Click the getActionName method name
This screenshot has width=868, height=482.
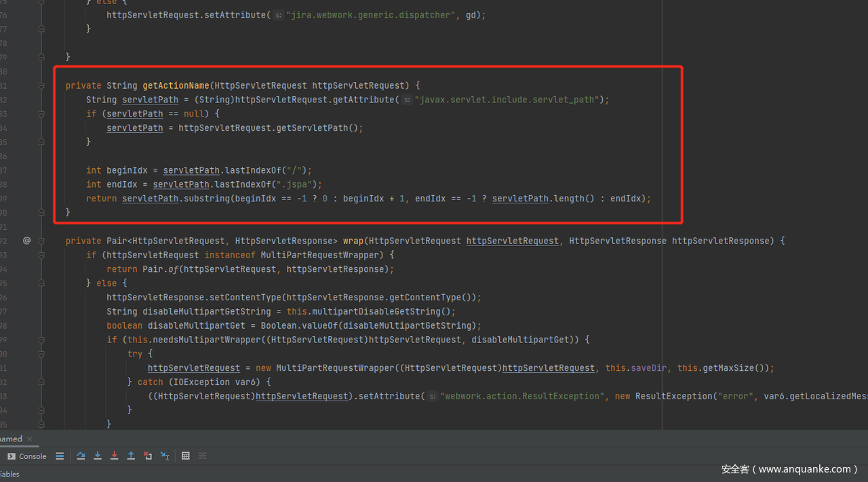coord(176,85)
